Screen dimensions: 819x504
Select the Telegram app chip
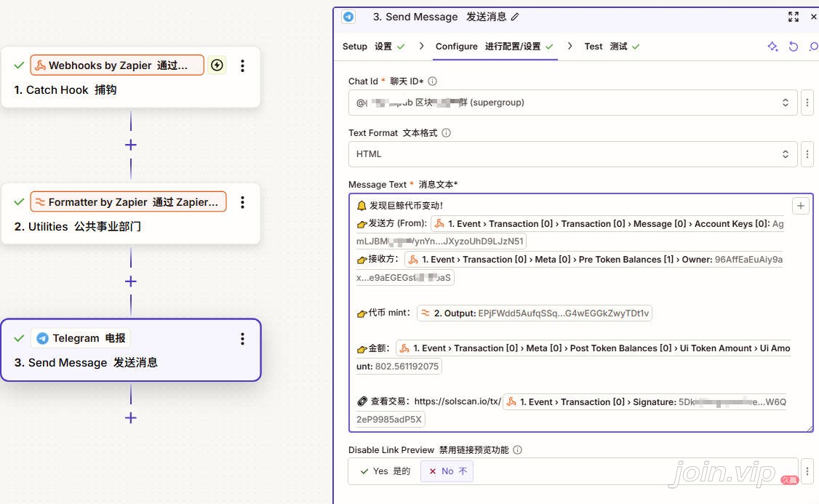point(81,338)
